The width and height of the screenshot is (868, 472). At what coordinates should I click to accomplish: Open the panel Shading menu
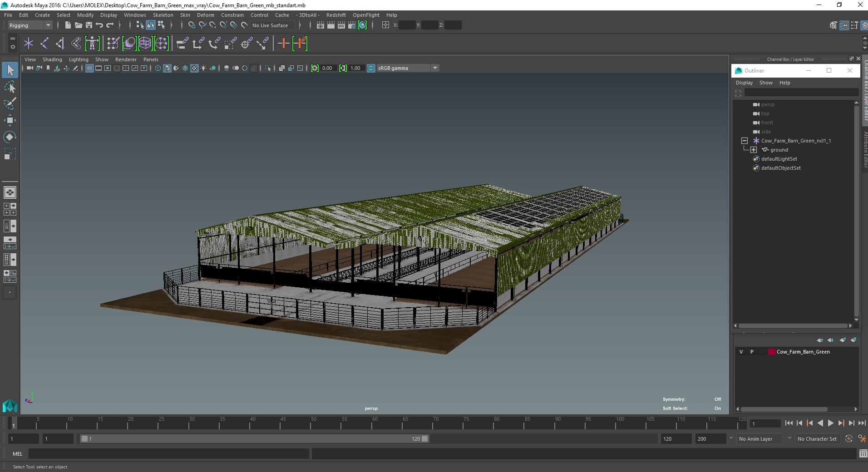click(x=52, y=59)
